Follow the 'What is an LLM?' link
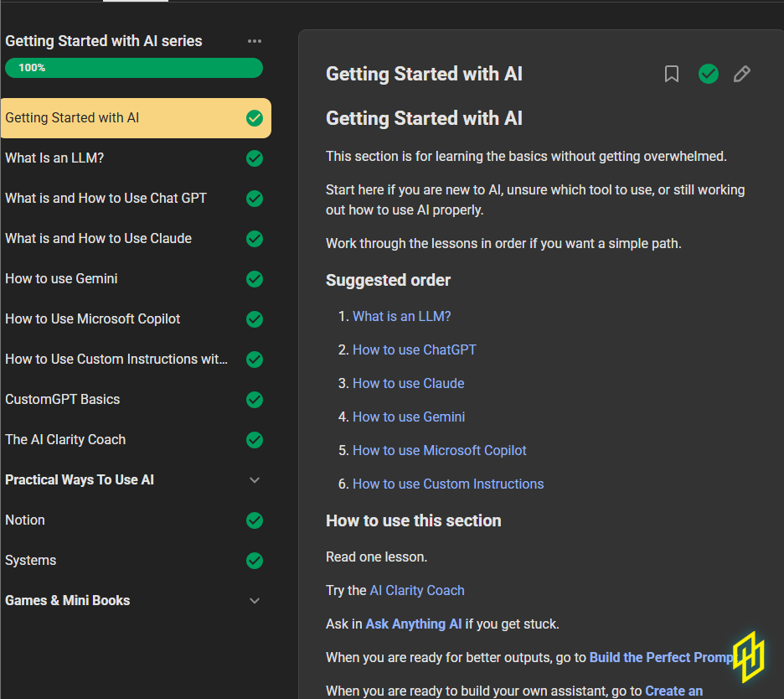The height and width of the screenshot is (699, 784). (x=401, y=316)
